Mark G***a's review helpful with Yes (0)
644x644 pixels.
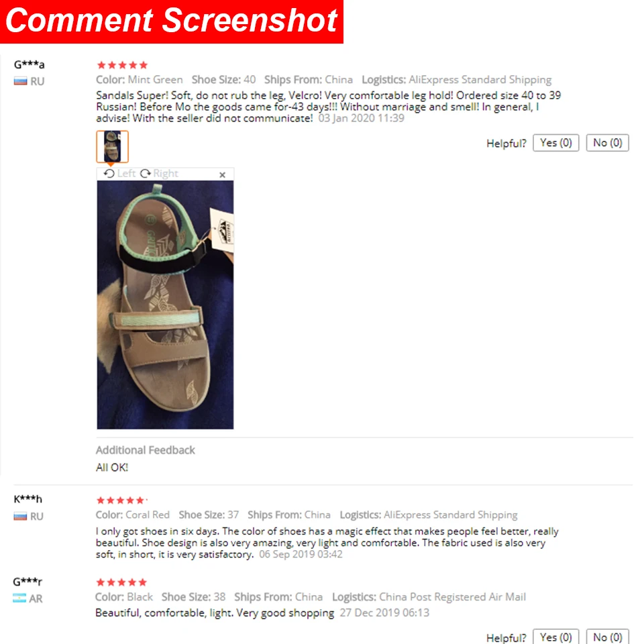pyautogui.click(x=555, y=143)
